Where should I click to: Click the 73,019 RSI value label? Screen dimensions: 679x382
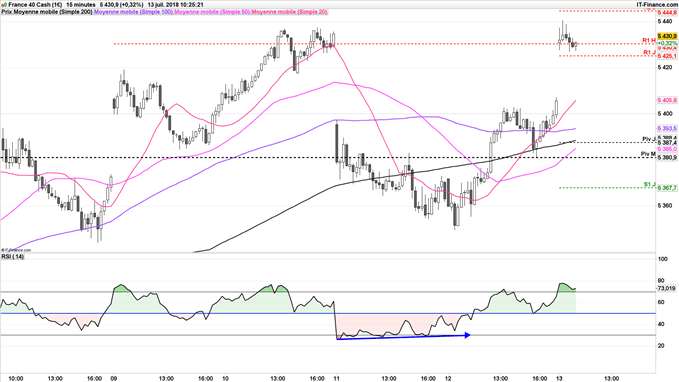(666, 288)
